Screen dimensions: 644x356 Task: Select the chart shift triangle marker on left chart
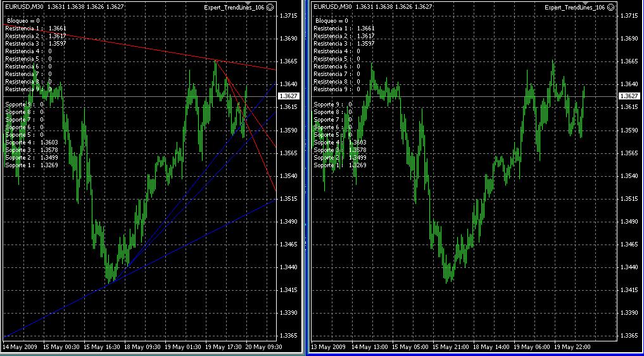click(x=248, y=4)
